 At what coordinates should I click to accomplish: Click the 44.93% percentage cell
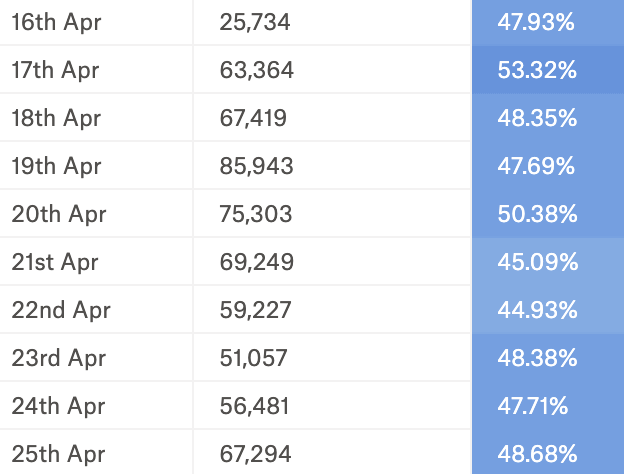tap(536, 310)
